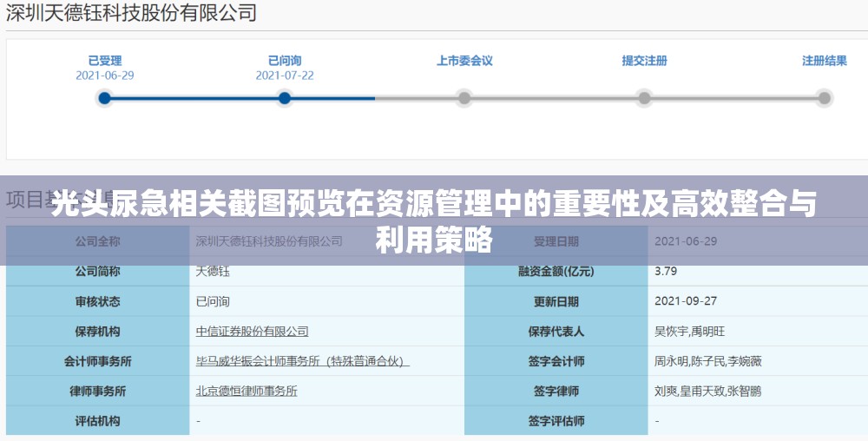Click the page title 深圳天德钰科技股份有限公司
The width and height of the screenshot is (868, 441).
coord(131,13)
